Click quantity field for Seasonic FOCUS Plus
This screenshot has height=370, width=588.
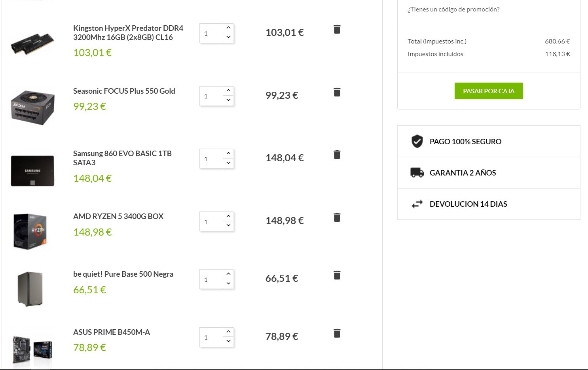(x=211, y=96)
